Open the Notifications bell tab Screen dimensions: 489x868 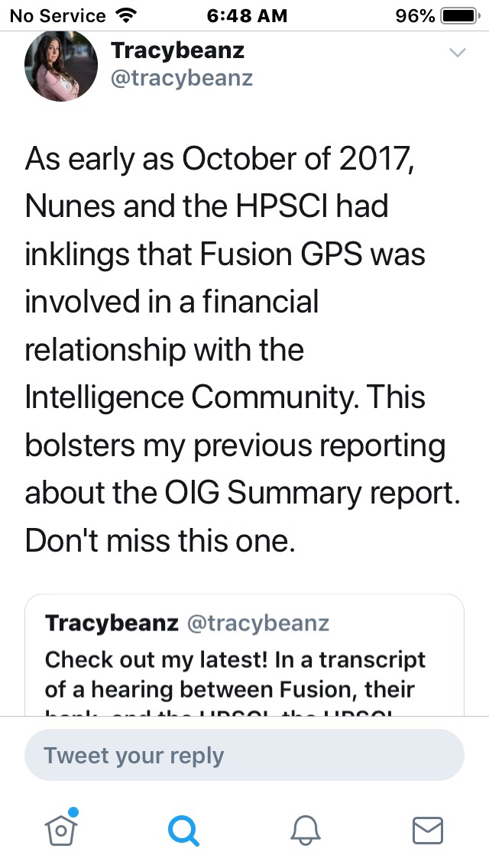click(x=306, y=831)
